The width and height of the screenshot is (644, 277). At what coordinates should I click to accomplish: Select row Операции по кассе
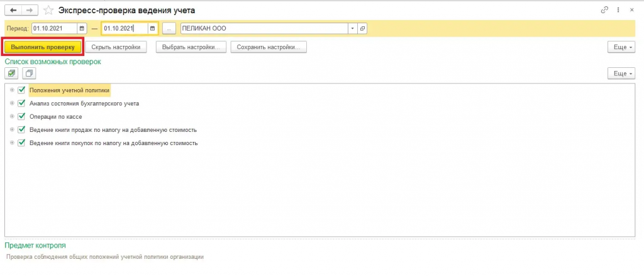(x=56, y=117)
